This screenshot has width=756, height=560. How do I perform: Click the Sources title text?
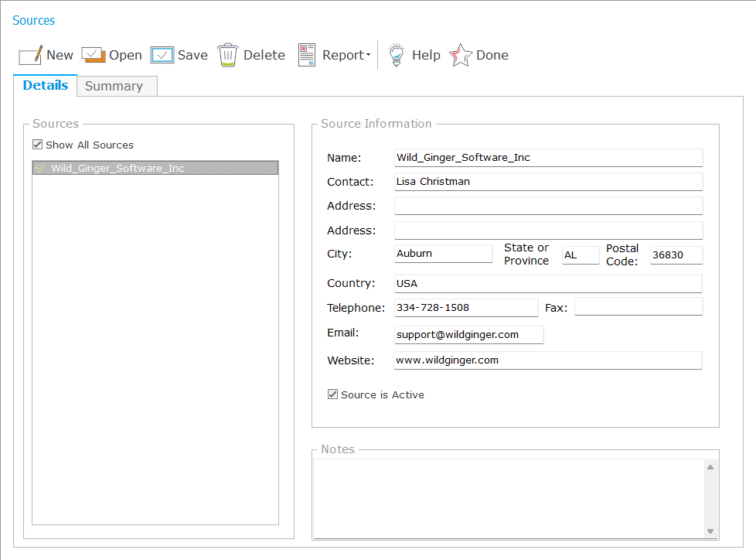pyautogui.click(x=34, y=20)
